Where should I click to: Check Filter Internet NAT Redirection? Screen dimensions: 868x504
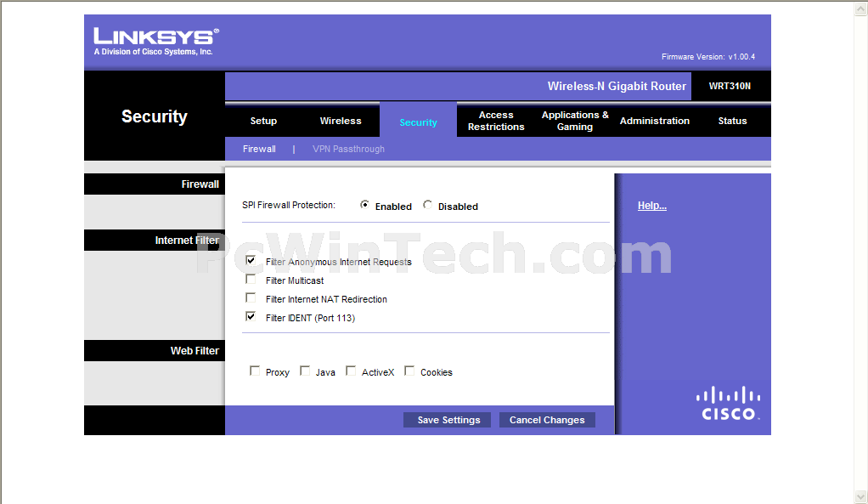tap(251, 298)
